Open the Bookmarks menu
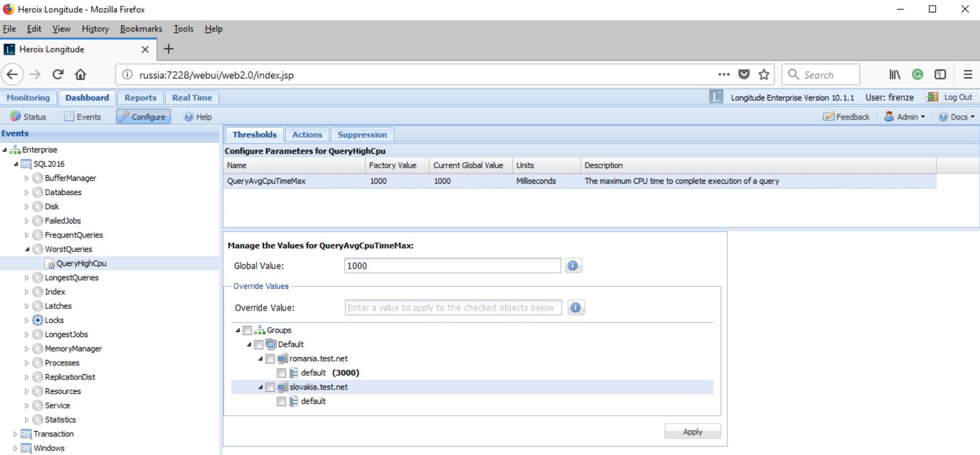This screenshot has height=455, width=980. click(x=141, y=29)
